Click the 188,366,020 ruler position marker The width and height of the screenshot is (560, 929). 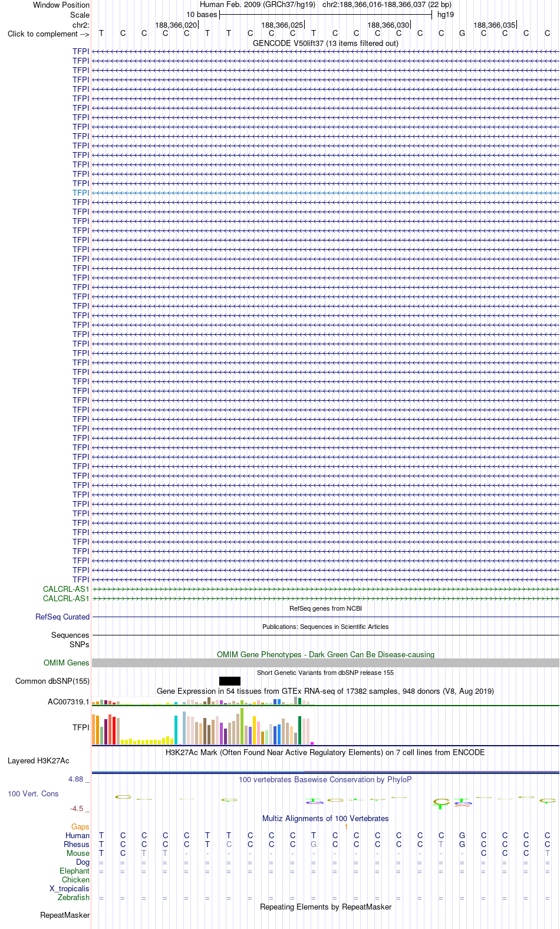176,25
